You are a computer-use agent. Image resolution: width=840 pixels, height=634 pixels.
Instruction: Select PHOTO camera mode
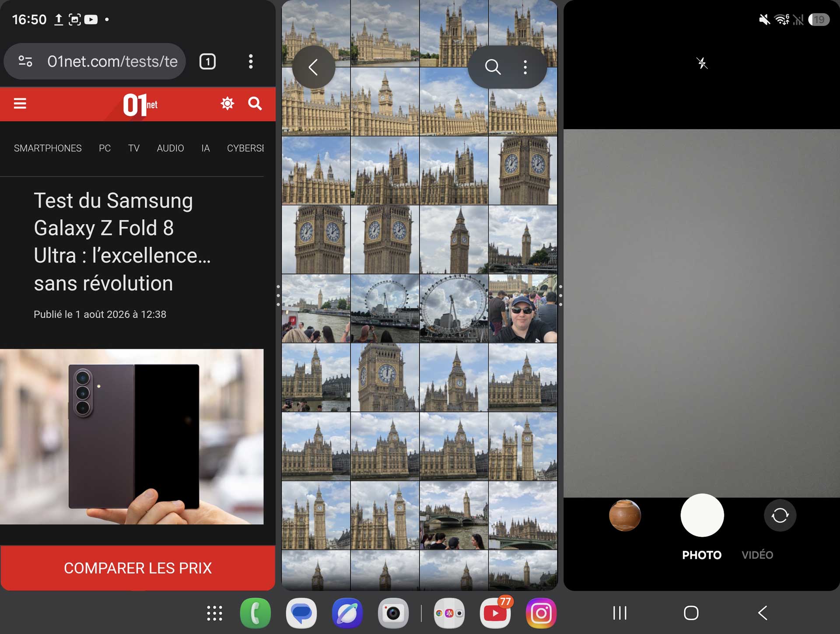(702, 555)
